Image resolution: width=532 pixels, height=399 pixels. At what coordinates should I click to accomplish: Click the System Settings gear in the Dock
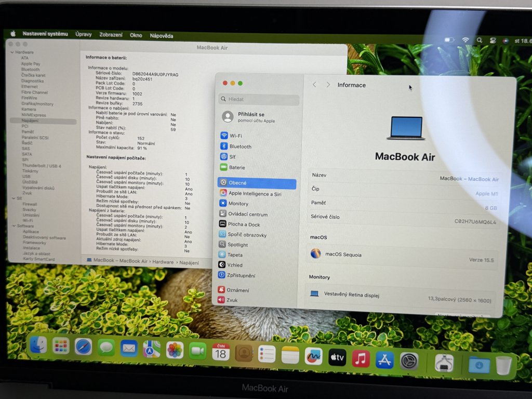click(x=409, y=361)
